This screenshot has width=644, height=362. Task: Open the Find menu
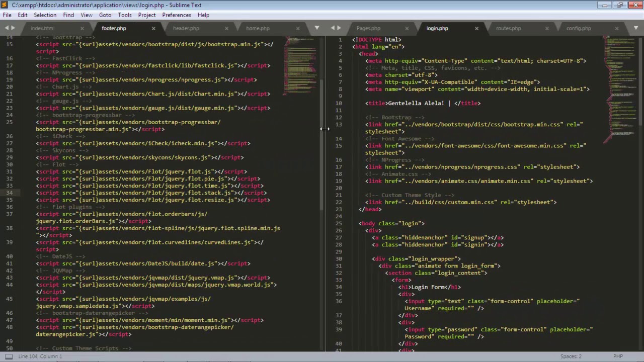pyautogui.click(x=68, y=15)
